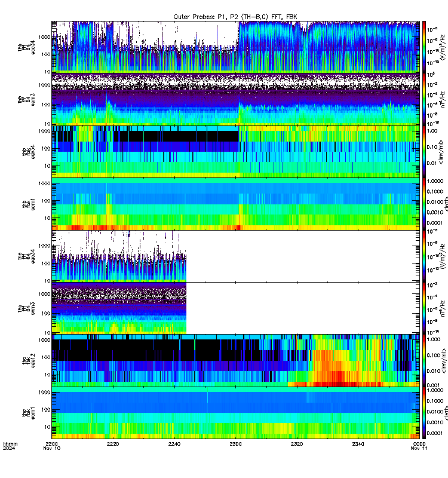Click the color bar beside the thb fbk edc34 panel
The width and height of the screenshot is (448, 478).
tap(424, 152)
